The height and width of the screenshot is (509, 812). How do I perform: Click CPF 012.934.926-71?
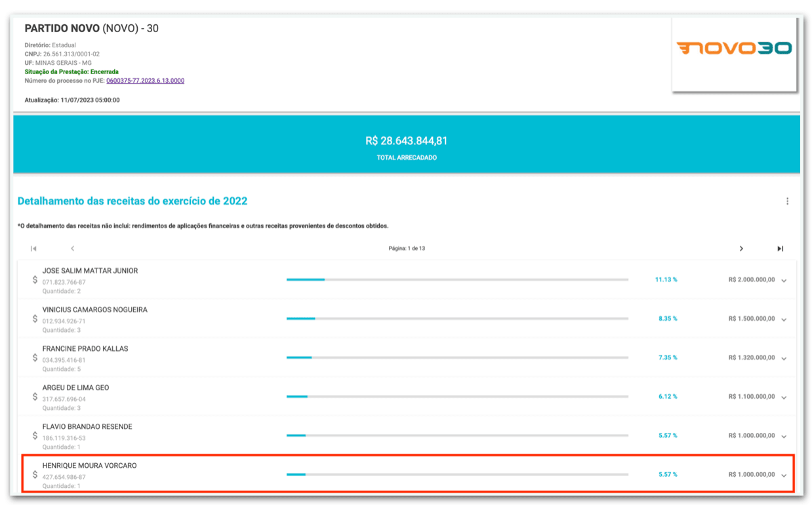click(x=64, y=321)
